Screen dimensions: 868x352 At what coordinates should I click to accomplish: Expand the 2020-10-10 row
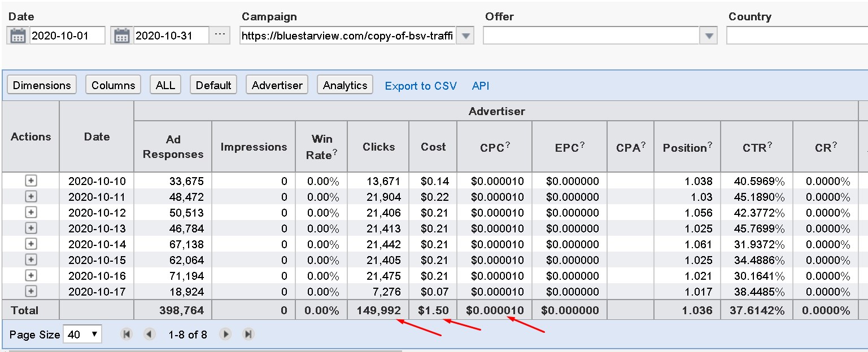coord(31,181)
